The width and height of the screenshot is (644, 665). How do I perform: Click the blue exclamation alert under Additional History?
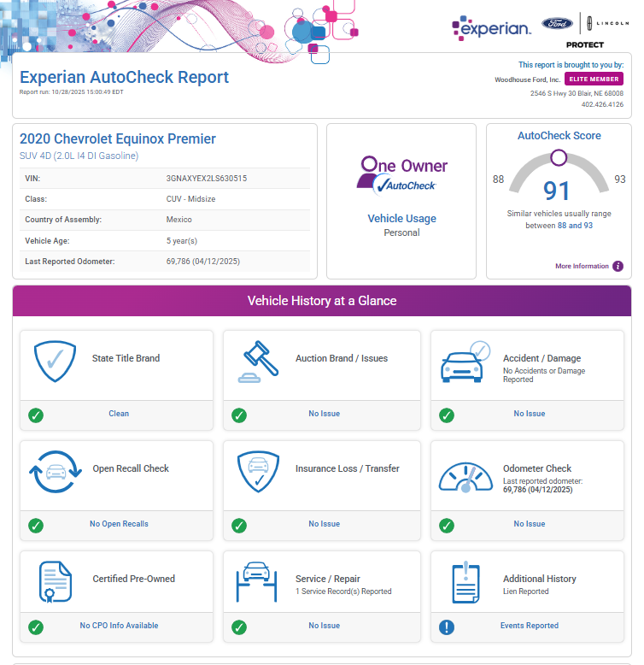click(446, 627)
